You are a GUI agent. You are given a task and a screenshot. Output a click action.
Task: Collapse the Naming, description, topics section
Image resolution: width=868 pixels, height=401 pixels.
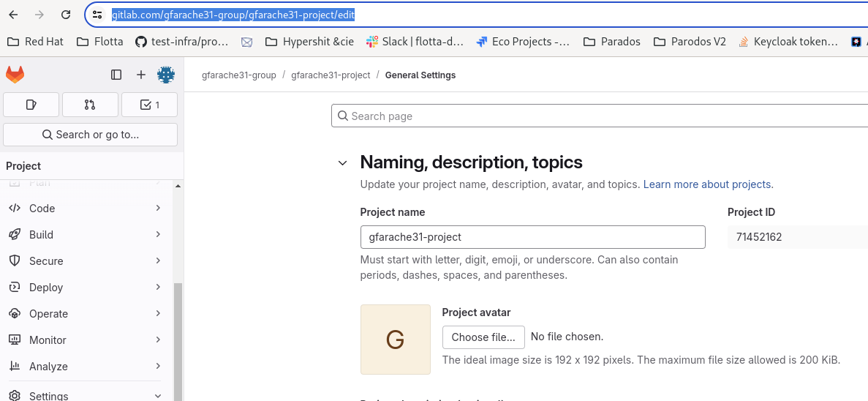click(x=342, y=163)
